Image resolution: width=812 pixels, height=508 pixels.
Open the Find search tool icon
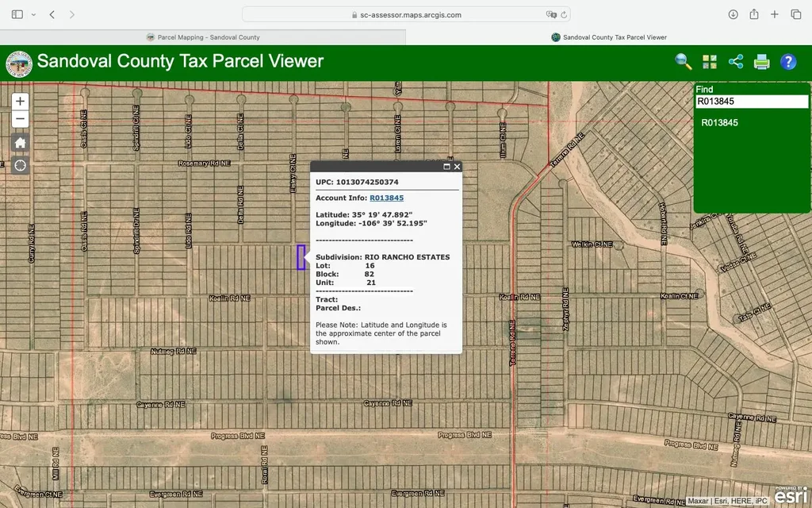(683, 62)
